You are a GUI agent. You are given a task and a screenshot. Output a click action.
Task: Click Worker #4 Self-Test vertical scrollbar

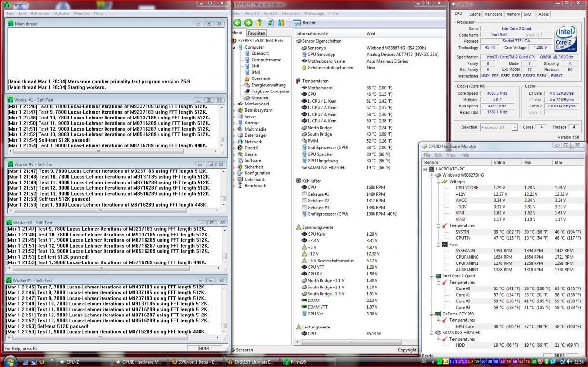[x=223, y=309]
